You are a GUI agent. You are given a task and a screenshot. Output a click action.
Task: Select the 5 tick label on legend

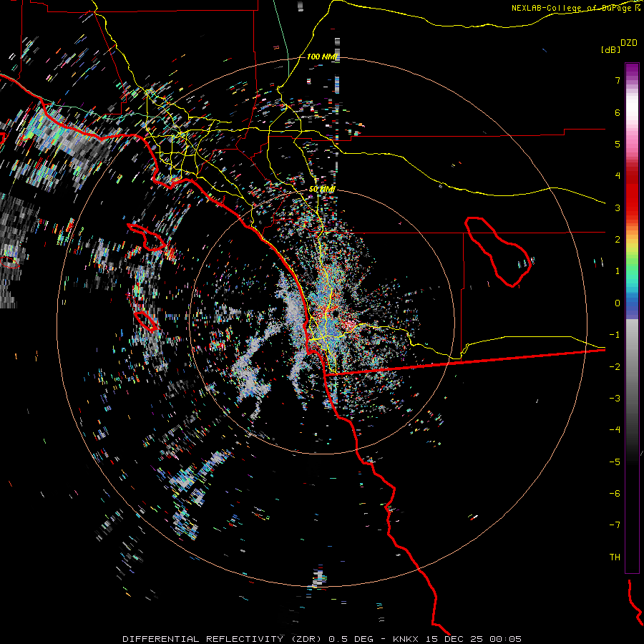click(618, 144)
